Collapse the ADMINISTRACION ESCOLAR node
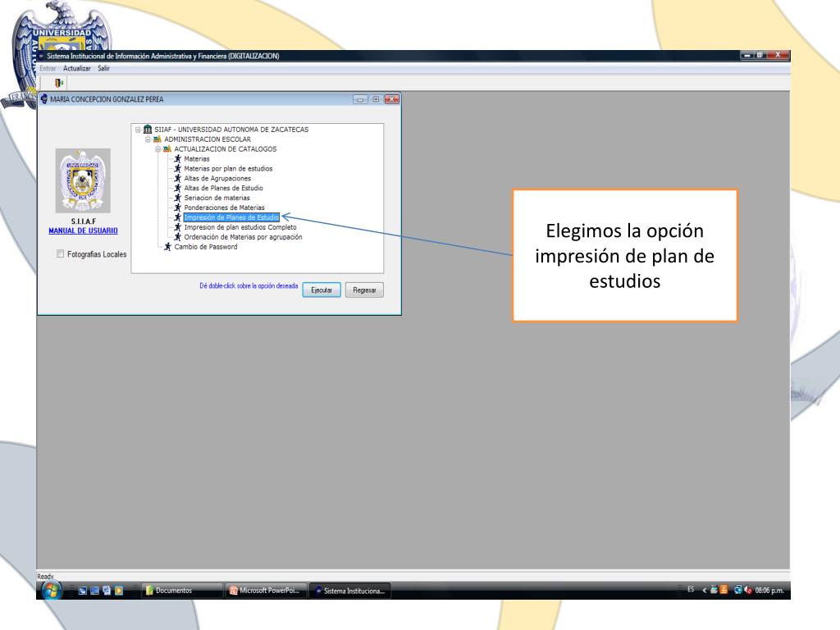 click(x=148, y=139)
